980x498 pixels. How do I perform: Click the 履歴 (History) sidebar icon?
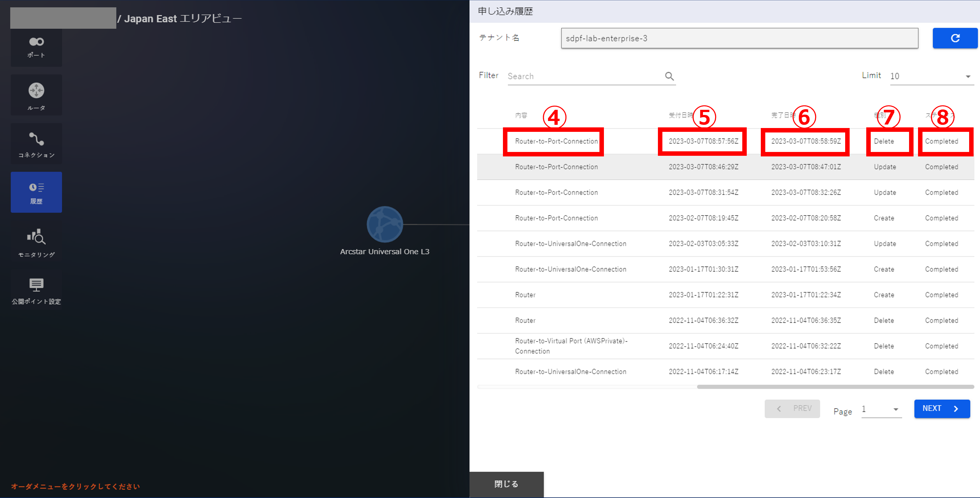coord(36,192)
